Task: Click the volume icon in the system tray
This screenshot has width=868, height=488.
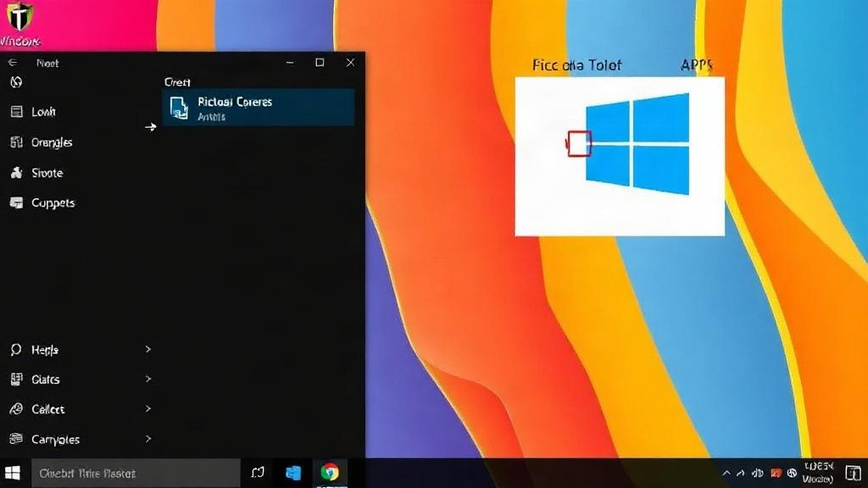Action: (758, 473)
